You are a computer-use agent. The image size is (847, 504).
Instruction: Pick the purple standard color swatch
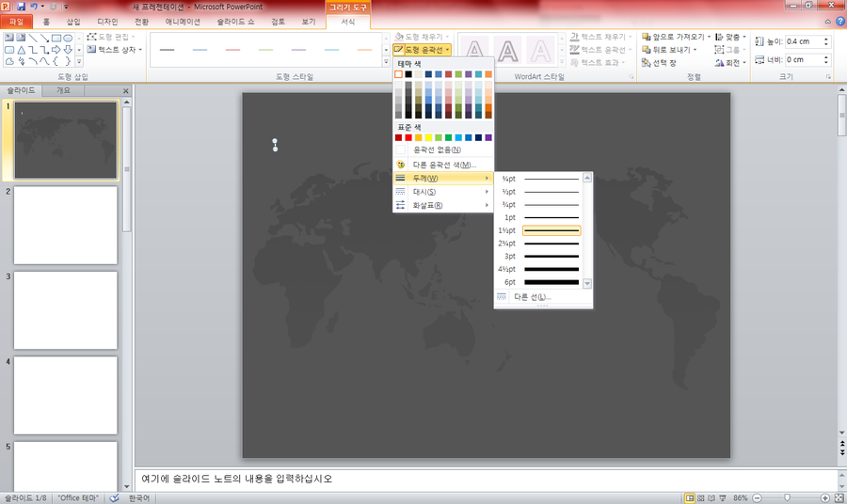tap(488, 137)
